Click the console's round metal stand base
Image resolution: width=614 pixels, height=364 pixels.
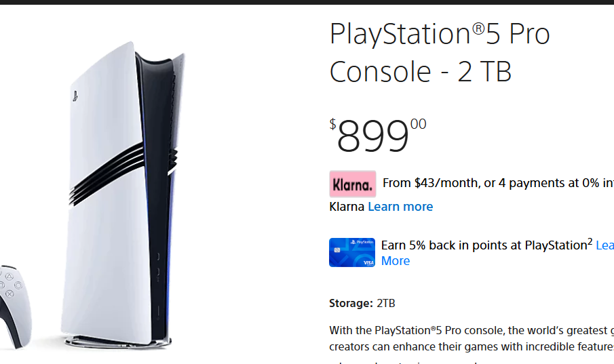pyautogui.click(x=118, y=342)
